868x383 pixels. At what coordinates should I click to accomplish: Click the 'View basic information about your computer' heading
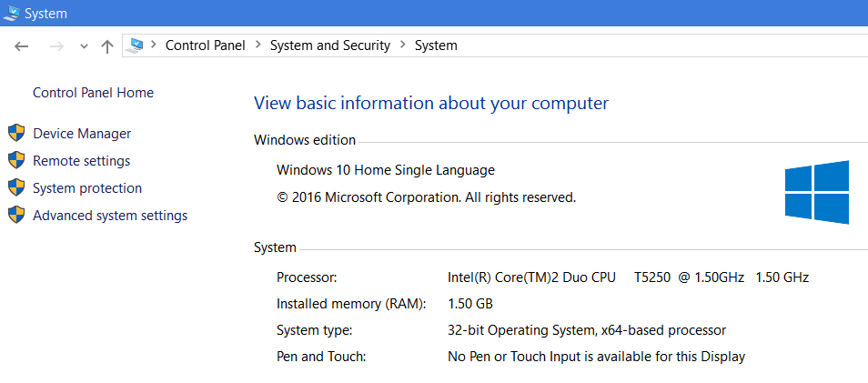pos(431,104)
